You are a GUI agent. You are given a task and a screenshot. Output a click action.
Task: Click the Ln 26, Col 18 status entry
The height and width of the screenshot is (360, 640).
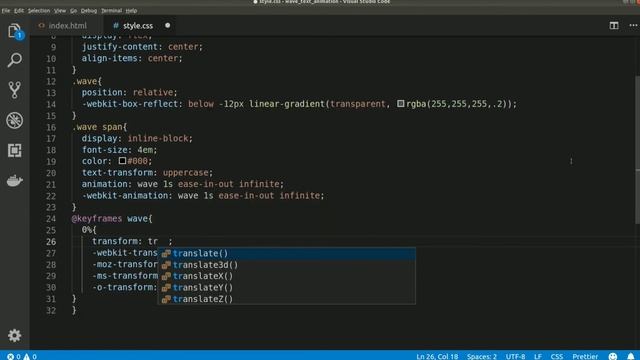tap(437, 356)
